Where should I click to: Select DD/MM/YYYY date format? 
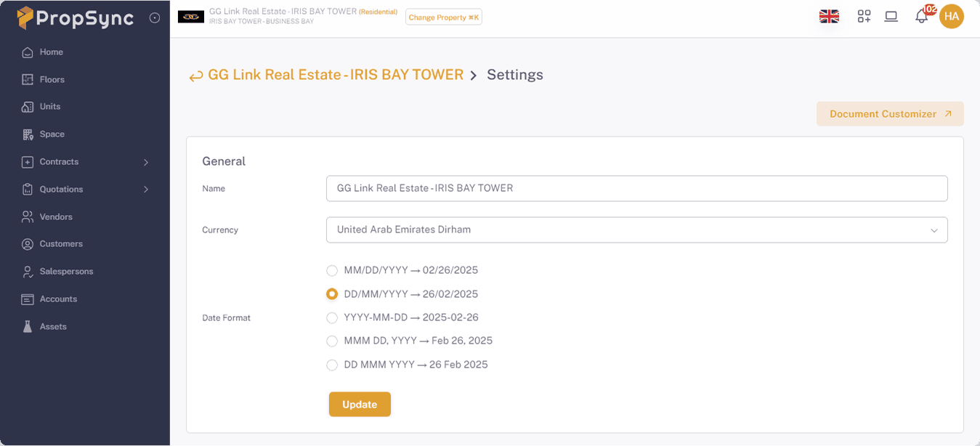point(332,294)
